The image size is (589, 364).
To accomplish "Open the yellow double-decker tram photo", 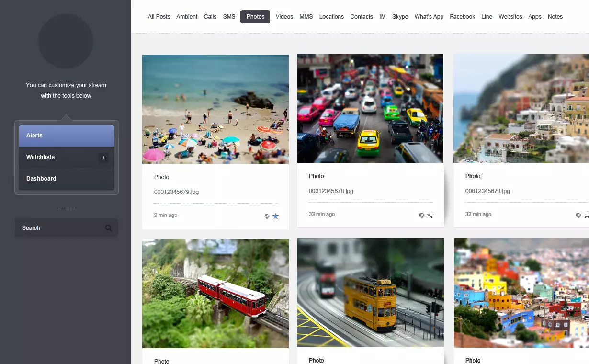I will coord(370,293).
